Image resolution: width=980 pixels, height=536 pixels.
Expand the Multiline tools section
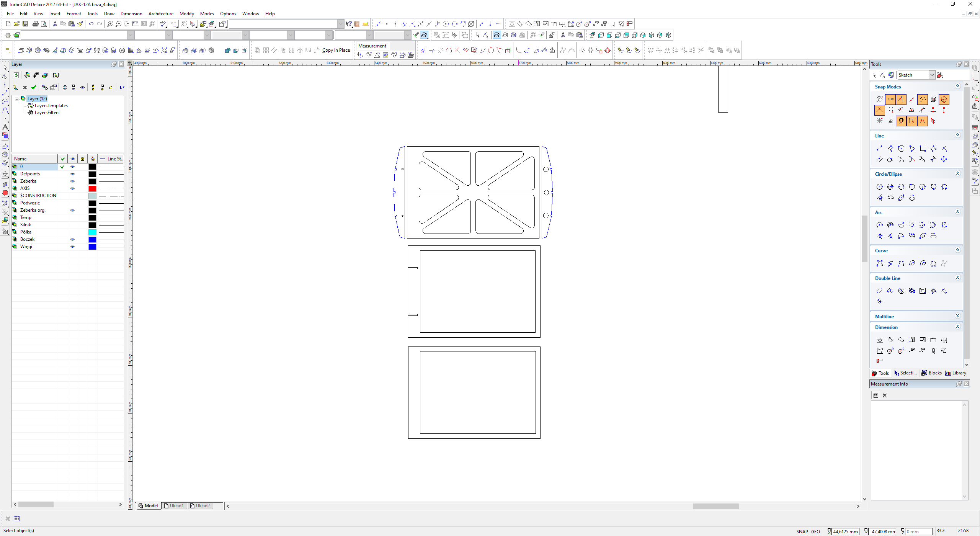pyautogui.click(x=957, y=316)
